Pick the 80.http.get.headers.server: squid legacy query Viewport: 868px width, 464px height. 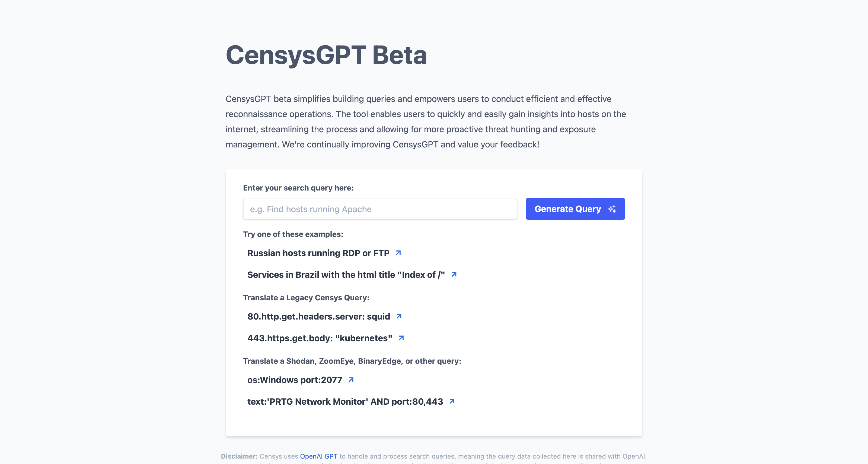click(318, 317)
